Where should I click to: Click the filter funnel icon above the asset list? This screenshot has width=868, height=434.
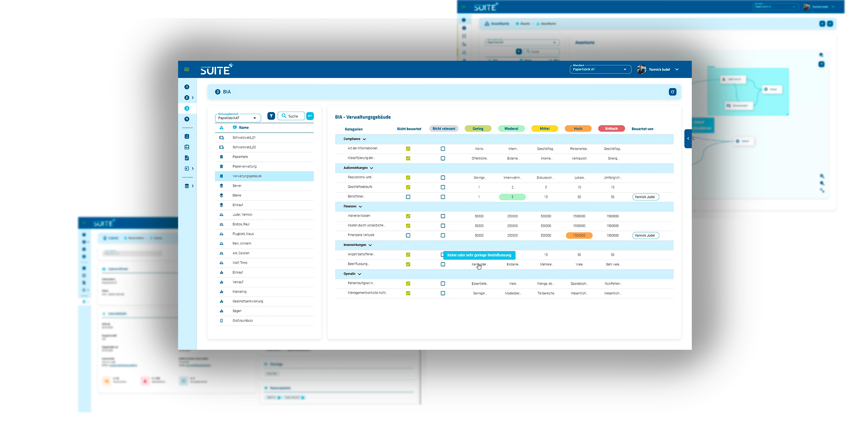point(271,116)
